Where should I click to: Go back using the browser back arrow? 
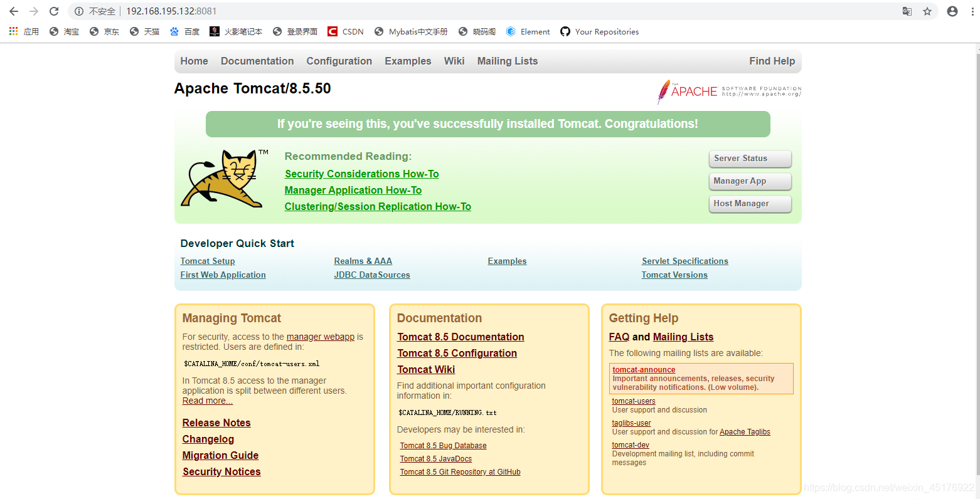coord(14,11)
